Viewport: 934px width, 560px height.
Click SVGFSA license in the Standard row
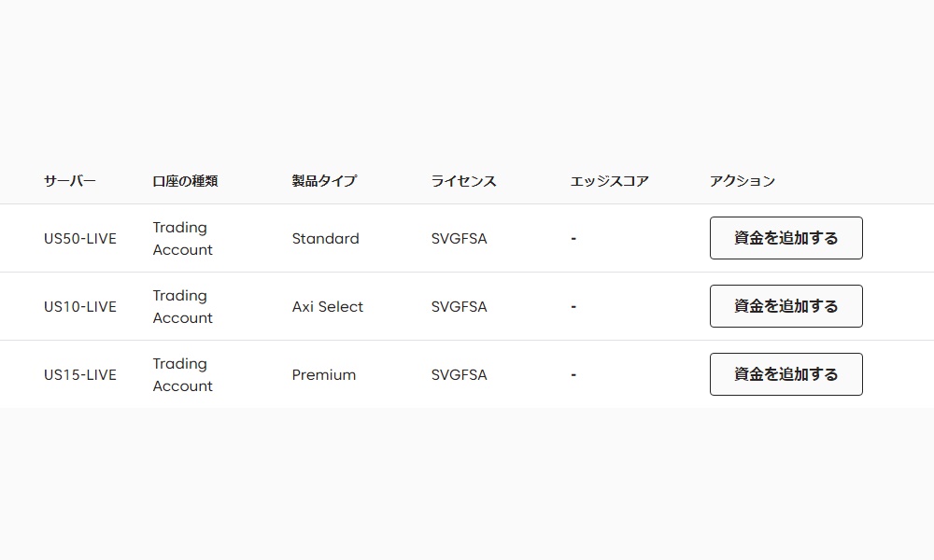coord(459,239)
